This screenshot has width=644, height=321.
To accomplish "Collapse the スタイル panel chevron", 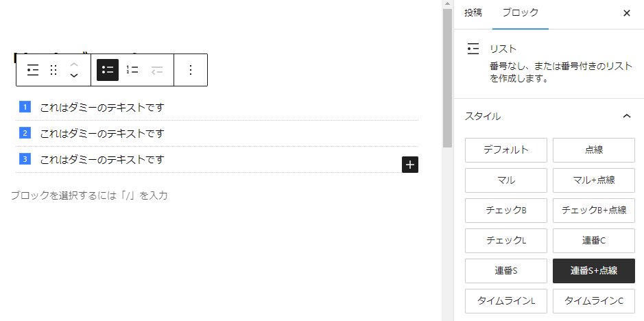I will [x=626, y=117].
